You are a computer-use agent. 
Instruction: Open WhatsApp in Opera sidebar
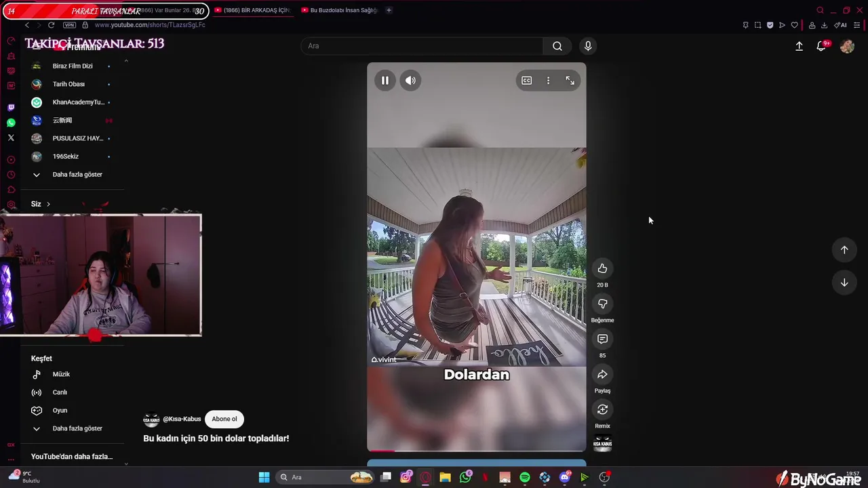coord(11,123)
